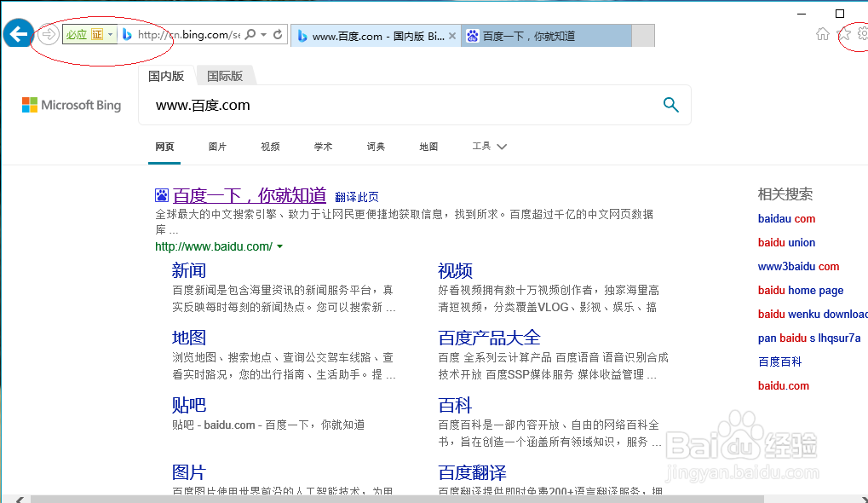Click related search baidau com
This screenshot has height=503, width=868.
coord(786,219)
